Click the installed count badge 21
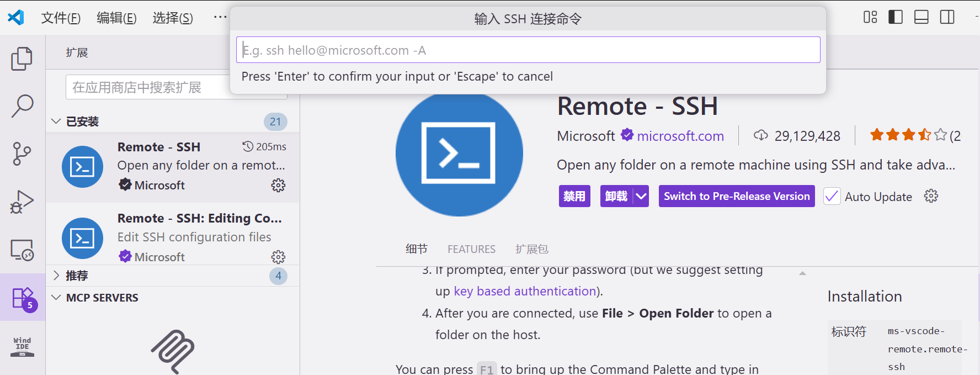 tap(275, 122)
